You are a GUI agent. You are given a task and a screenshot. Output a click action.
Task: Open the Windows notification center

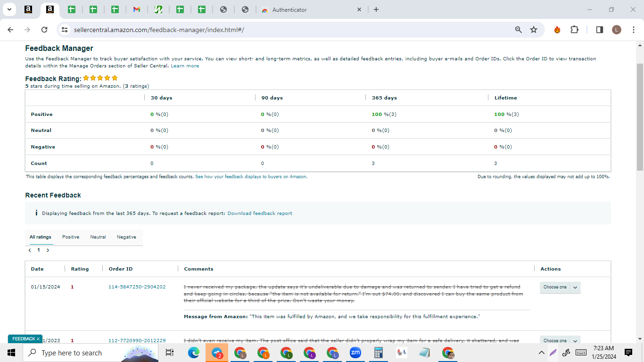click(628, 353)
